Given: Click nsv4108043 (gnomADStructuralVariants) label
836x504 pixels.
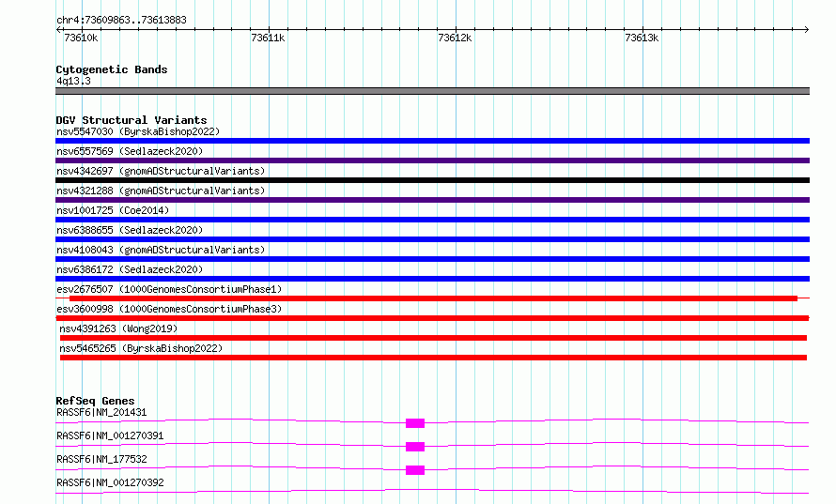Looking at the screenshot, I should click(x=161, y=250).
